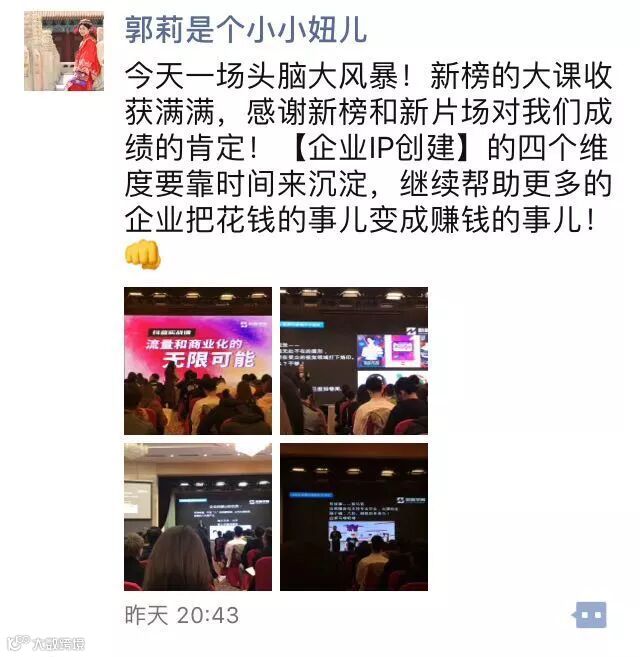Click the watermark text beside the bottom logo
The width and height of the screenshot is (640, 657).
point(58,644)
